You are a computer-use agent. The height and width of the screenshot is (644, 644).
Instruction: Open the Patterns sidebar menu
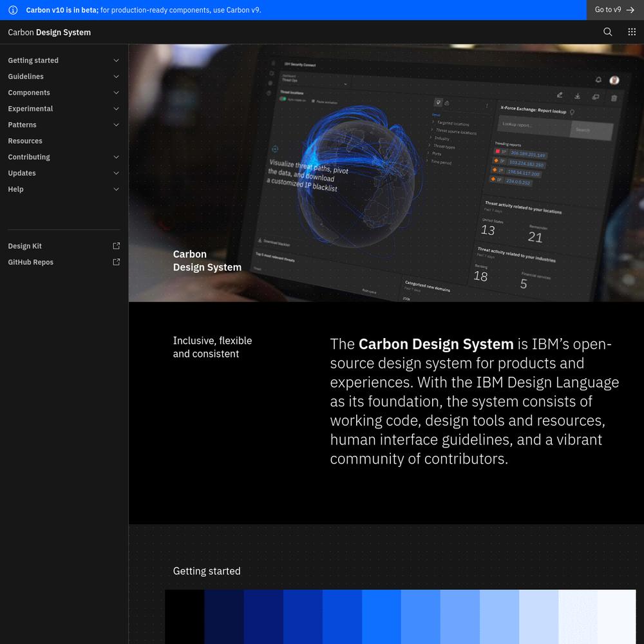[x=64, y=124]
